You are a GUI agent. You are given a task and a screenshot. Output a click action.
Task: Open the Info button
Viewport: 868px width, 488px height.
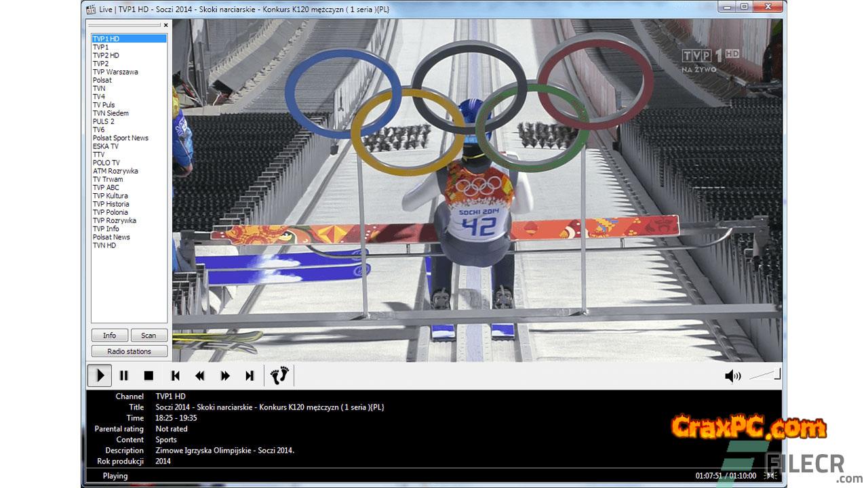[109, 335]
